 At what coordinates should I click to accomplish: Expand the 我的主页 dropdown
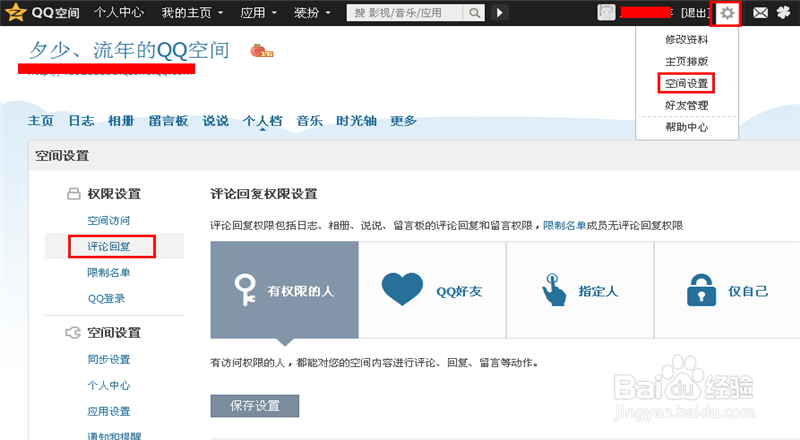point(192,12)
